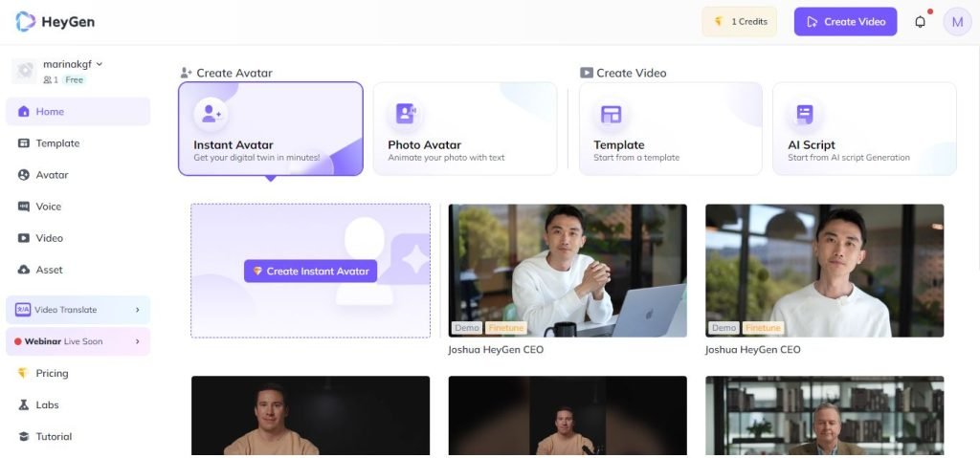Click the Template sidebar icon

[x=24, y=143]
